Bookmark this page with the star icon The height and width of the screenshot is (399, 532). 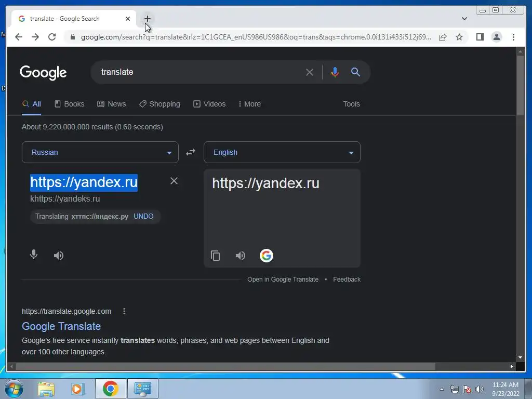point(459,37)
